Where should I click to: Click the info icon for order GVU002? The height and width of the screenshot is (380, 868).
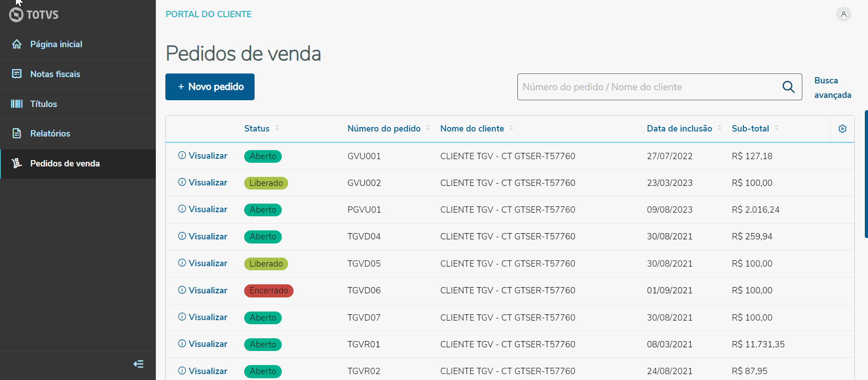(x=182, y=182)
